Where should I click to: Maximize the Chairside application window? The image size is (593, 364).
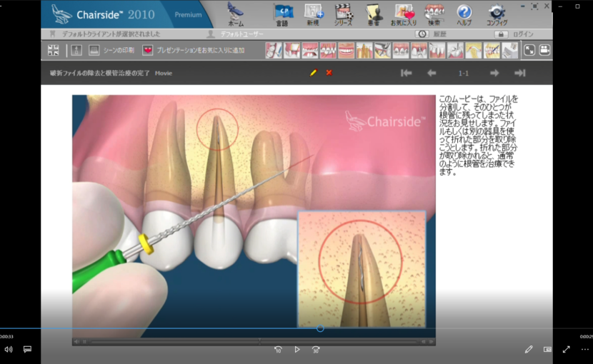pos(534,6)
